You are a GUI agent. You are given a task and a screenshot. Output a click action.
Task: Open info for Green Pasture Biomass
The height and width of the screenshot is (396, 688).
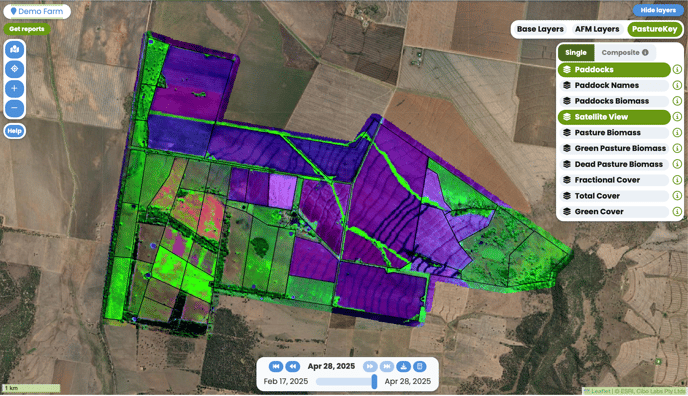click(x=677, y=149)
